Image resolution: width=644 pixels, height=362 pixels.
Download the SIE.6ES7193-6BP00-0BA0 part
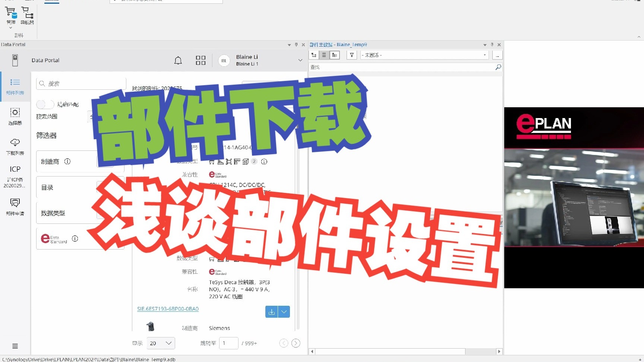[x=272, y=312]
